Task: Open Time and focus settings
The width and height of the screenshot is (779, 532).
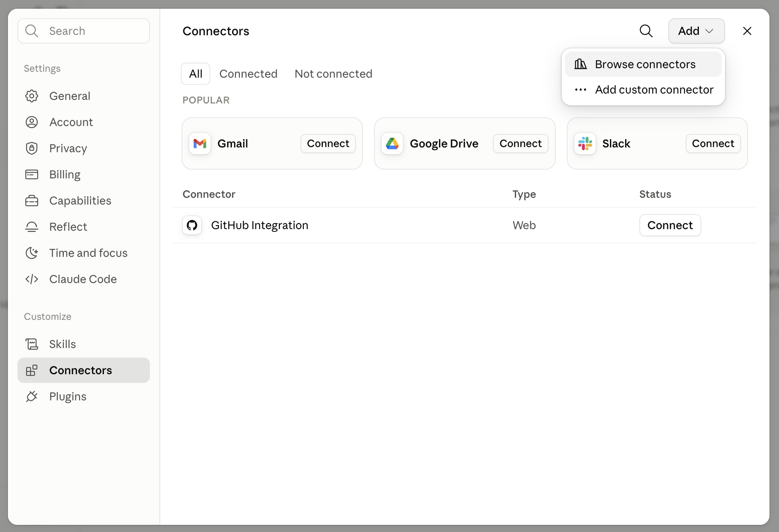Action: tap(84, 253)
